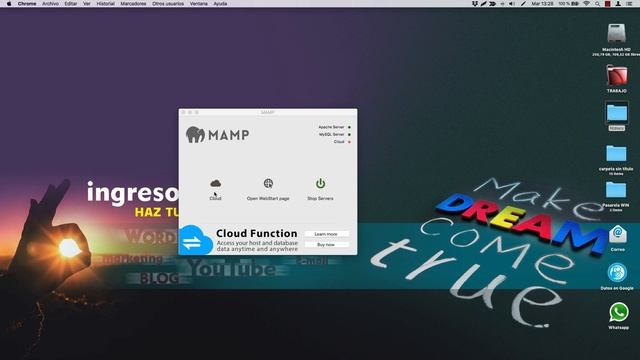Open the Ventana menu
This screenshot has width=640, height=360.
[x=199, y=4]
